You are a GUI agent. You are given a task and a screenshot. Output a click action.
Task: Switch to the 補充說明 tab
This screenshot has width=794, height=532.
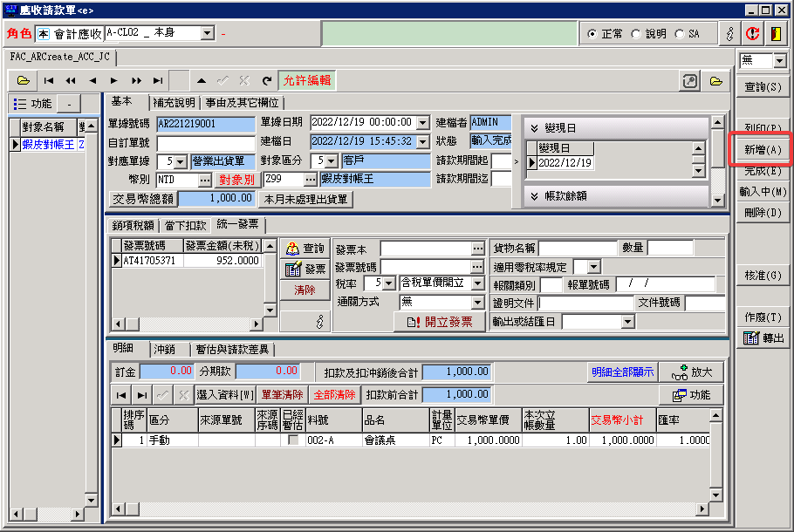pos(175,103)
